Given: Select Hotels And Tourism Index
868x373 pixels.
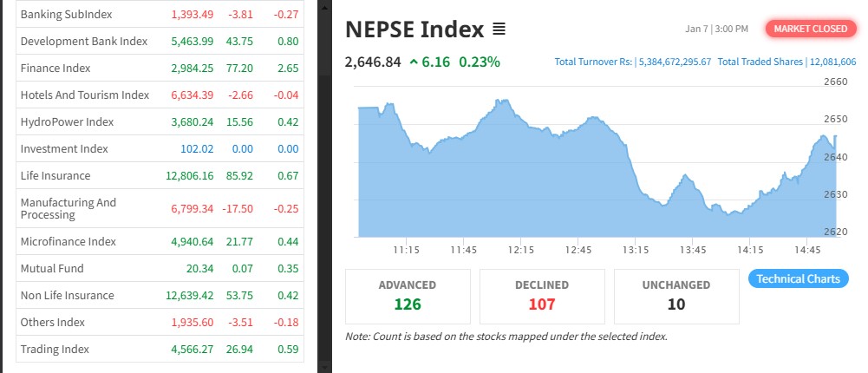Looking at the screenshot, I should click(x=85, y=95).
